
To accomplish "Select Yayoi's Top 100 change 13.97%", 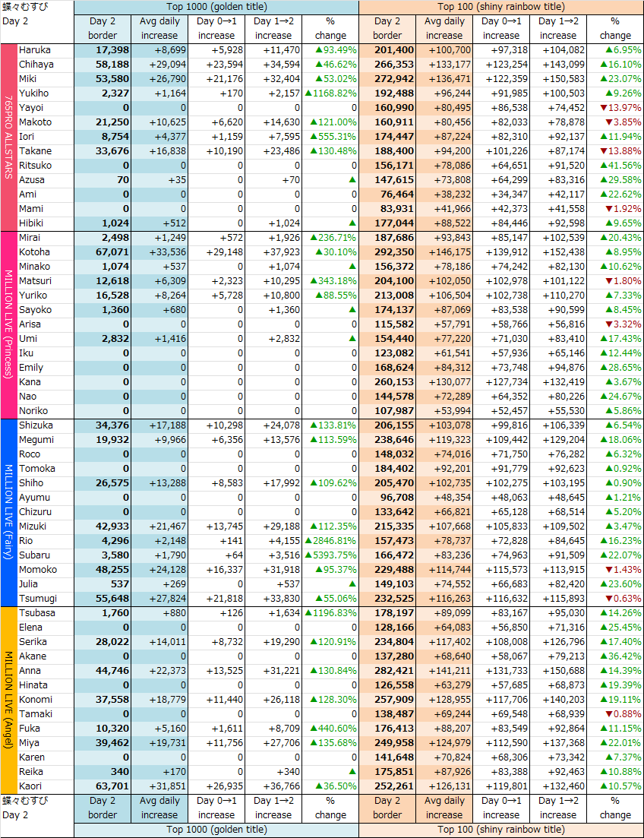I will [615, 108].
